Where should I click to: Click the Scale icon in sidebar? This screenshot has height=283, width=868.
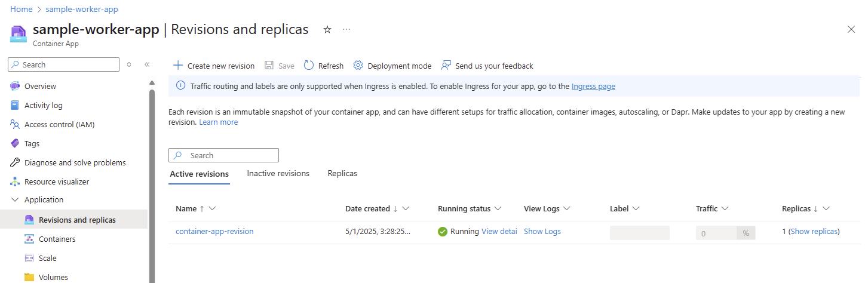coord(29,258)
